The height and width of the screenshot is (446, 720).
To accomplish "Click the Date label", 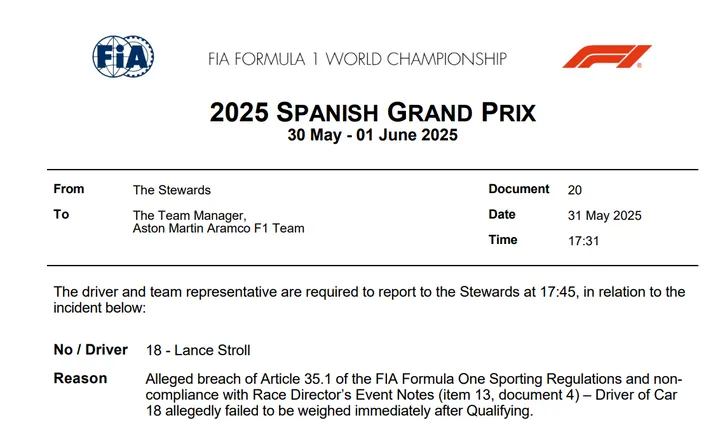I will click(x=502, y=214).
